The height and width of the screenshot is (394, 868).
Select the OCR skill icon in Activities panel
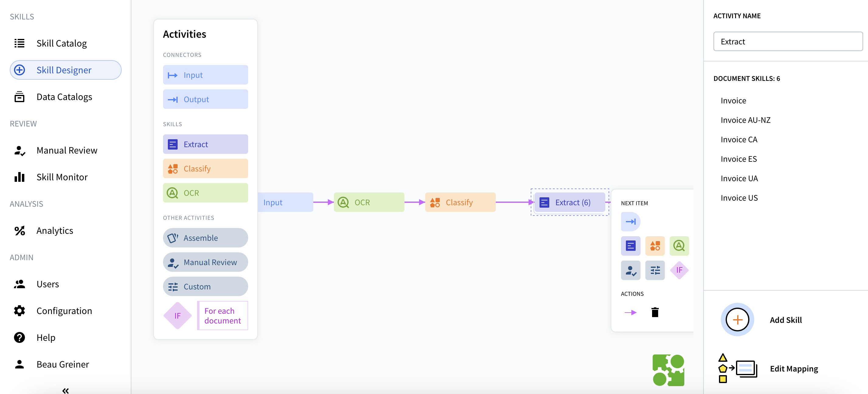pos(173,193)
